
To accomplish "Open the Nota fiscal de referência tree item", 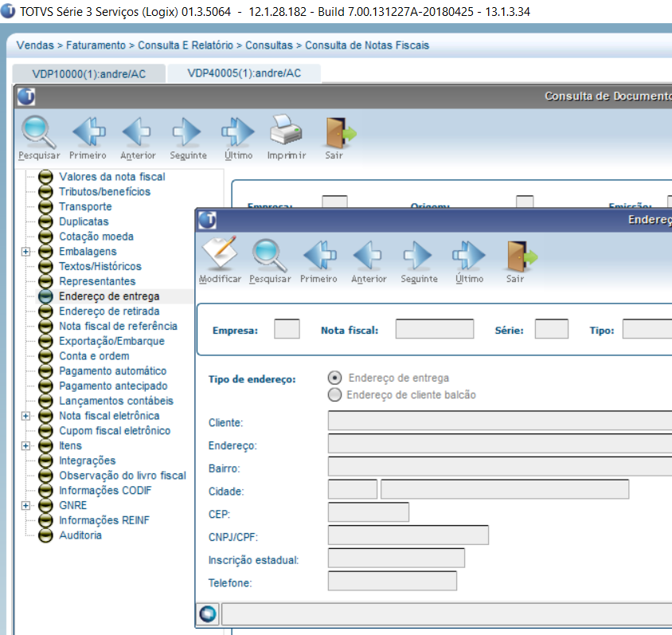I will (x=118, y=327).
